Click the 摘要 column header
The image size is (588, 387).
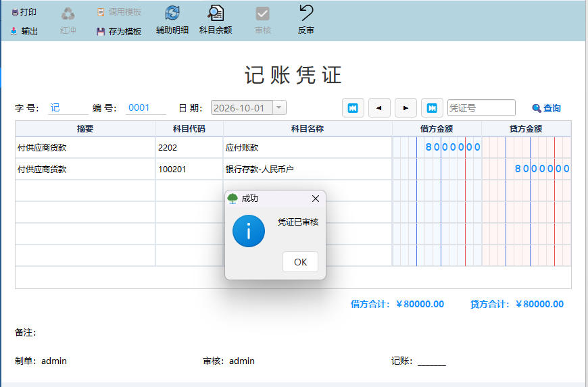coord(85,129)
